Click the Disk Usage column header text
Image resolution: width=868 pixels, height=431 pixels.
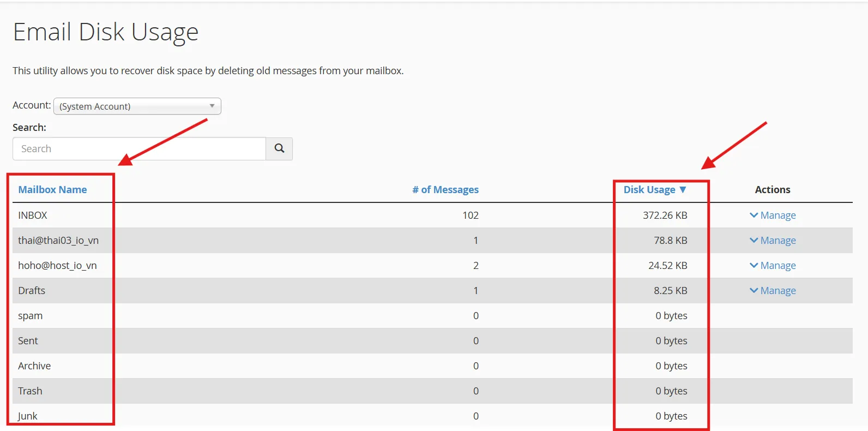point(649,189)
